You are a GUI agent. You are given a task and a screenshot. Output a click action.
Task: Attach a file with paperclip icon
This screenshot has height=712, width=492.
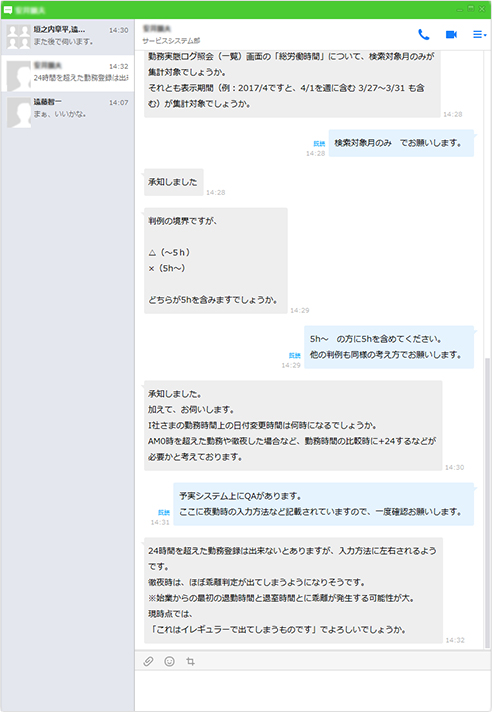(x=148, y=661)
